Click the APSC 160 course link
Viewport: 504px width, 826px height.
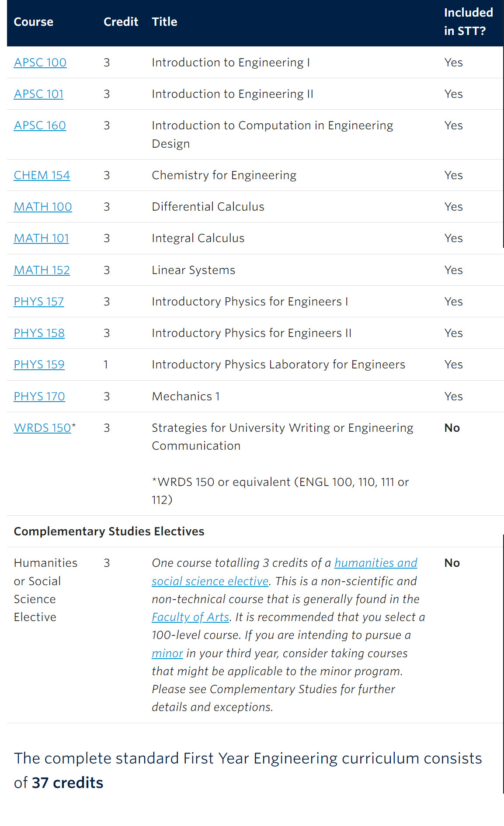coord(40,125)
